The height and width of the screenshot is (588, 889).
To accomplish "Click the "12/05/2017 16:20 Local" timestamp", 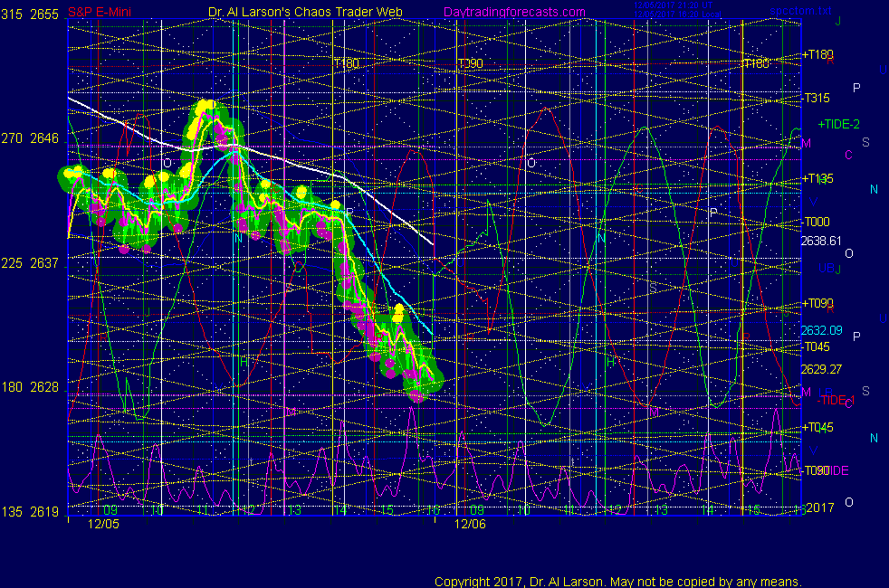I will [x=677, y=14].
